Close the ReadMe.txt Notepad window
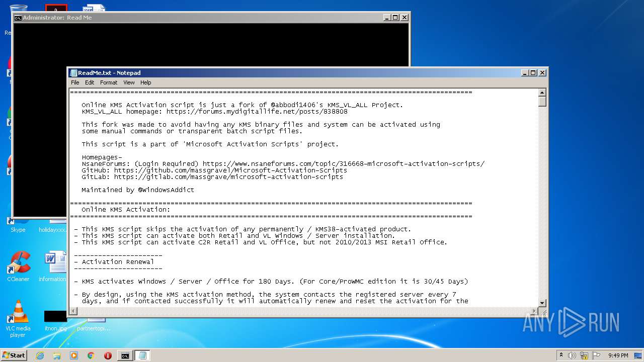This screenshot has width=644, height=362. 542,73
